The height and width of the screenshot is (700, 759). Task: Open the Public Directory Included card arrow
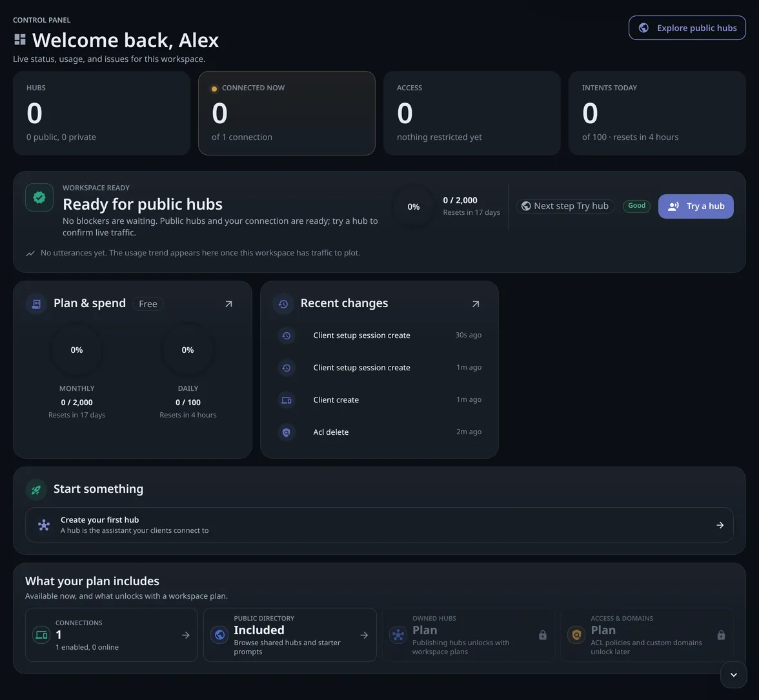click(x=365, y=635)
